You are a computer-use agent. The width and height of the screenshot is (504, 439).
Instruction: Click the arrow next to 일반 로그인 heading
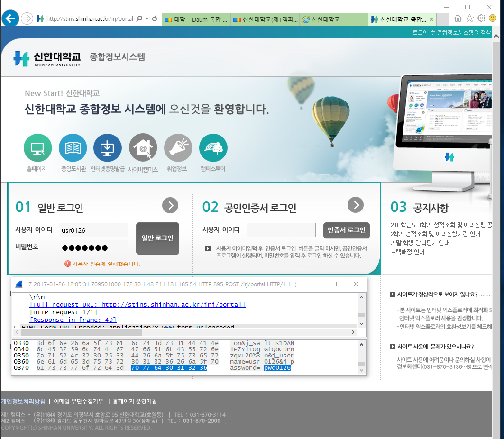point(170,205)
